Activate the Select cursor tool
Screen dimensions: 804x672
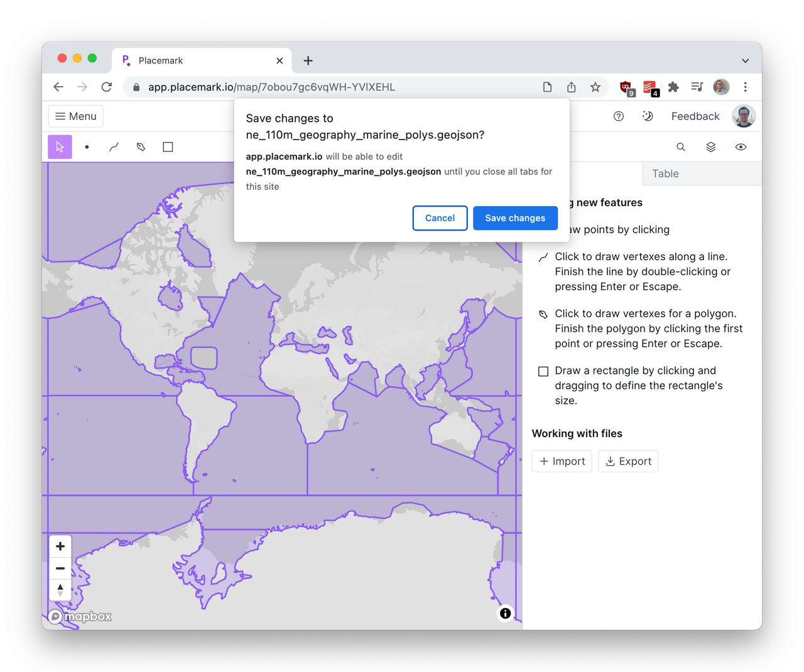click(x=60, y=146)
